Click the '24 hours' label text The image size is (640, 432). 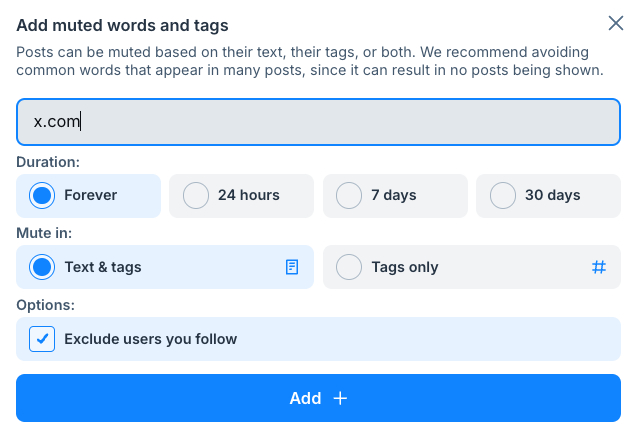click(x=249, y=195)
